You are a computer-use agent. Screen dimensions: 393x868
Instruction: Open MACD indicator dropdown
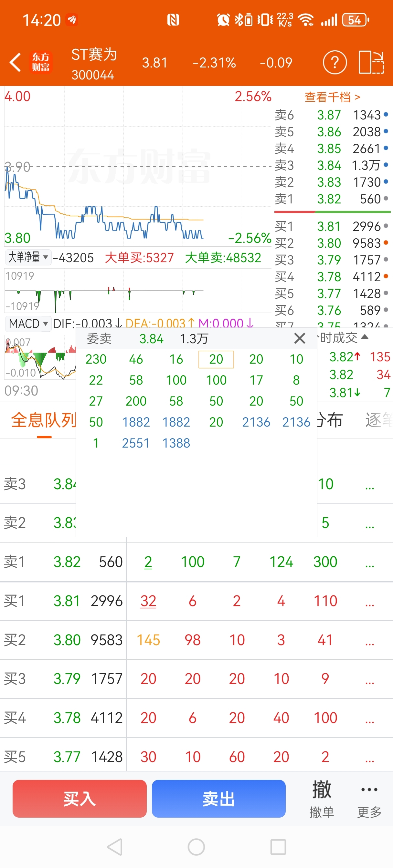pyautogui.click(x=28, y=324)
